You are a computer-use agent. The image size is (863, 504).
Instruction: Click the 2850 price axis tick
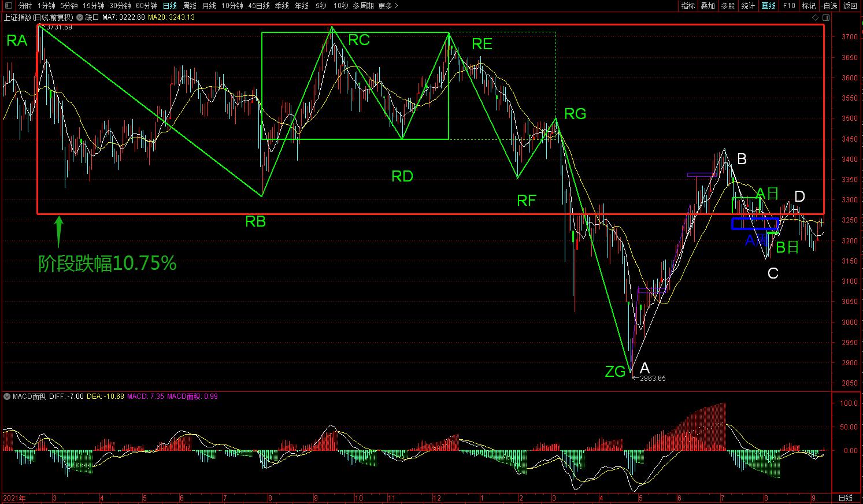pyautogui.click(x=850, y=383)
